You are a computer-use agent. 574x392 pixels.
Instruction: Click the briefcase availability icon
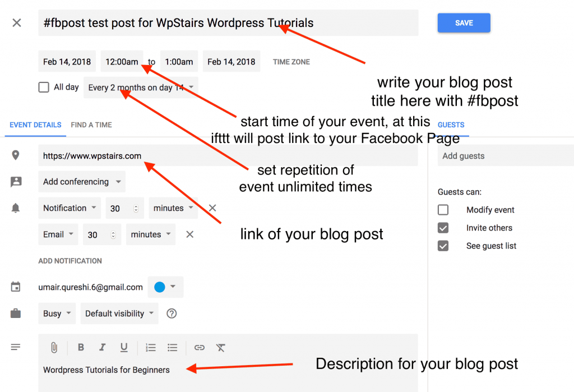[x=15, y=313]
